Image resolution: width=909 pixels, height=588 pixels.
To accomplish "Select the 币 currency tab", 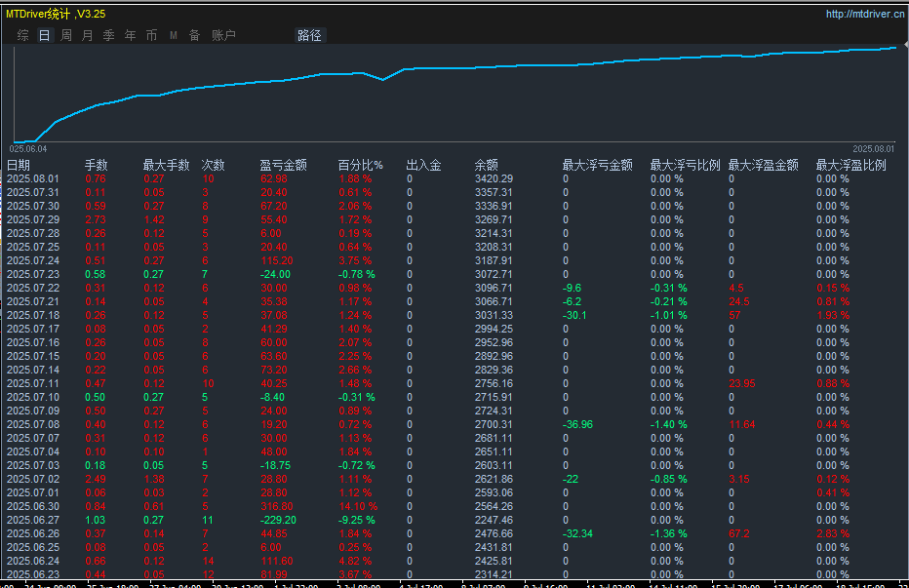I will [151, 35].
